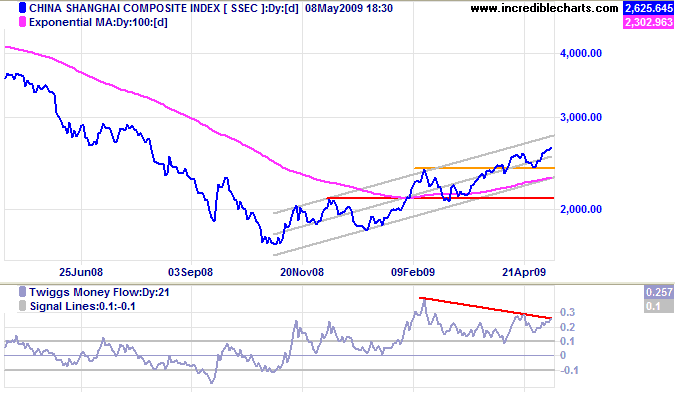Click the 2,000.00 price axis label
Viewport: 675px width, 395px height.
click(581, 209)
